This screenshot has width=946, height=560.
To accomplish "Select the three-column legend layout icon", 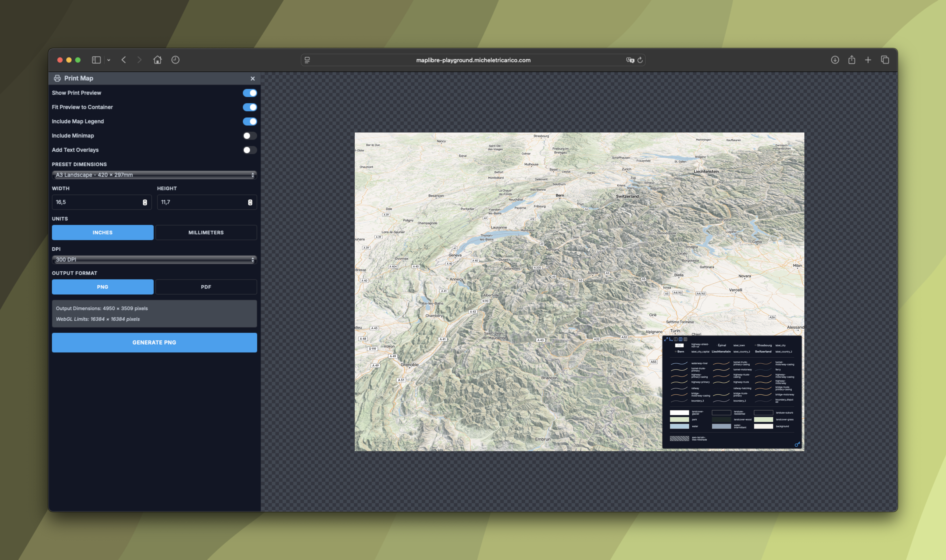I will (681, 339).
